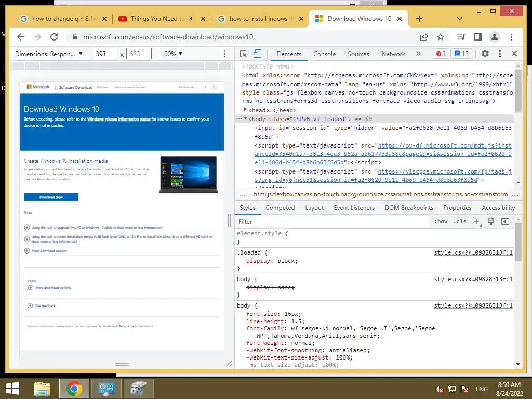Toggle rendering emulations paintbrush icon
Screen dimensions: 532x399
491,221
